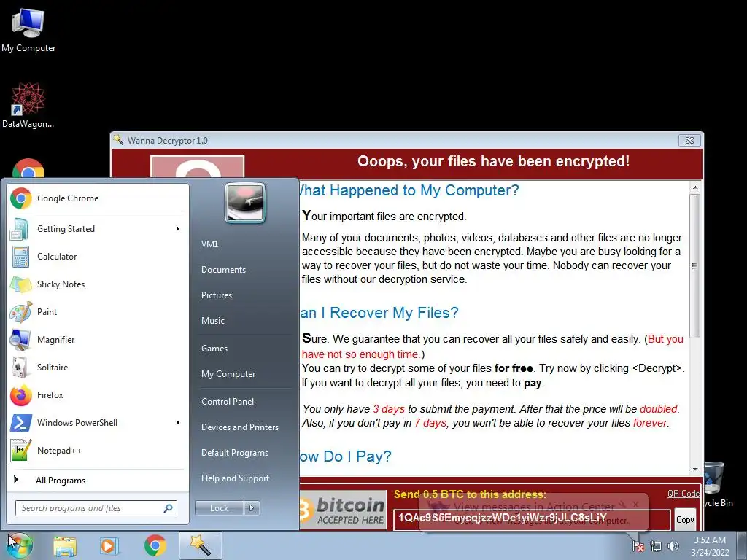Launch Calculator from Start menu
Screen dimensions: 747x560
click(97, 257)
